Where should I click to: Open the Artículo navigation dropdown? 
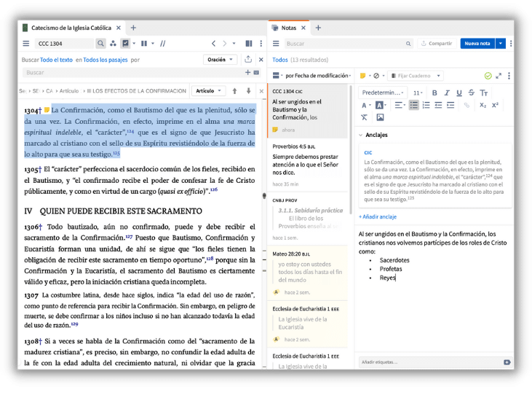(208, 91)
